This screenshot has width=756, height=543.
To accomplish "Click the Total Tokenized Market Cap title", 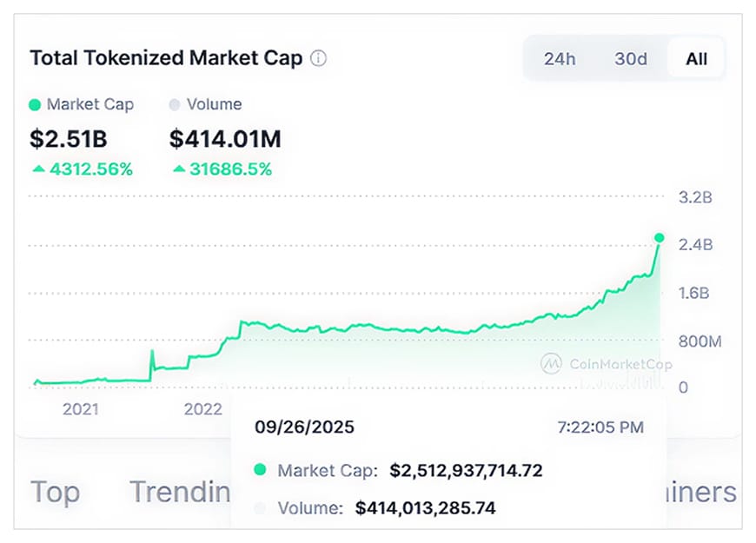I will [166, 59].
